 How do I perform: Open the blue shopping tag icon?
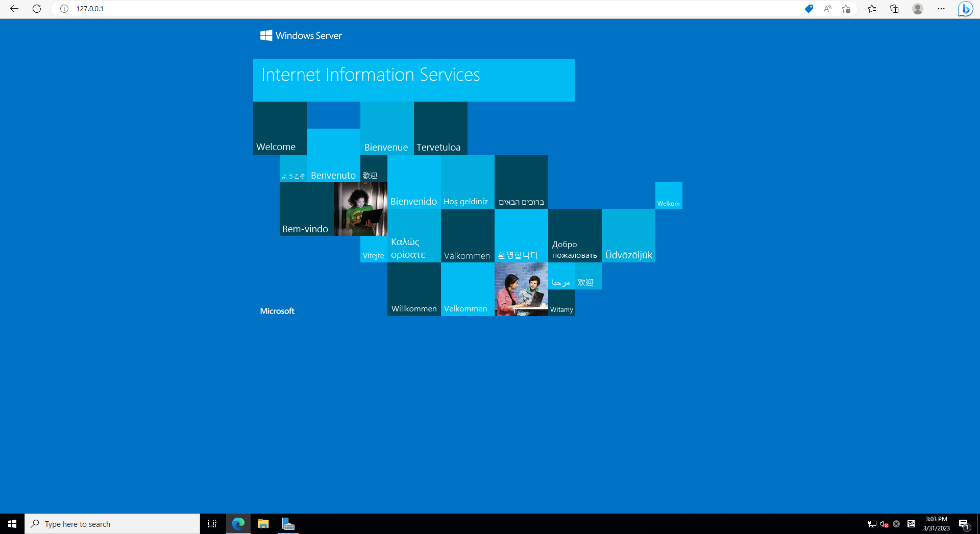pos(809,9)
